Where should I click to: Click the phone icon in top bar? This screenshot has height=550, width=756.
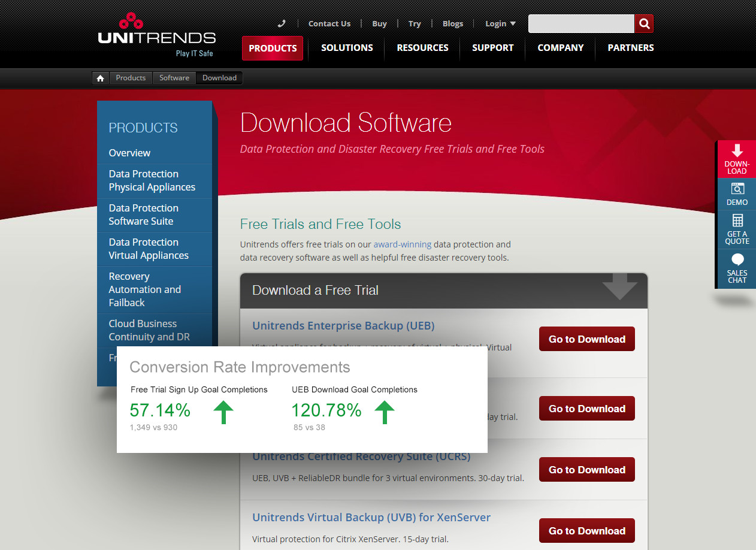(x=282, y=23)
